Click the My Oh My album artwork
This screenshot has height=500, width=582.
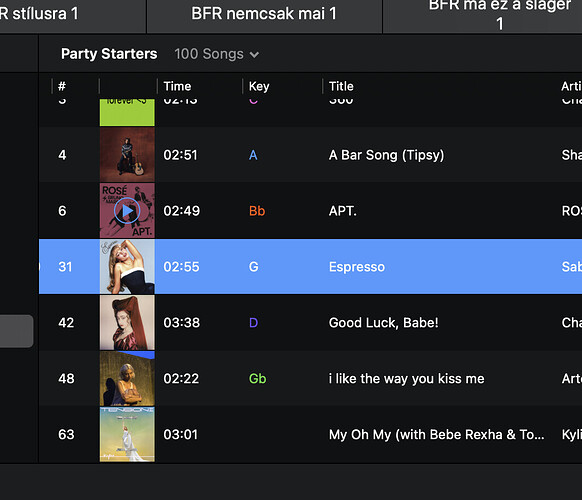[127, 434]
